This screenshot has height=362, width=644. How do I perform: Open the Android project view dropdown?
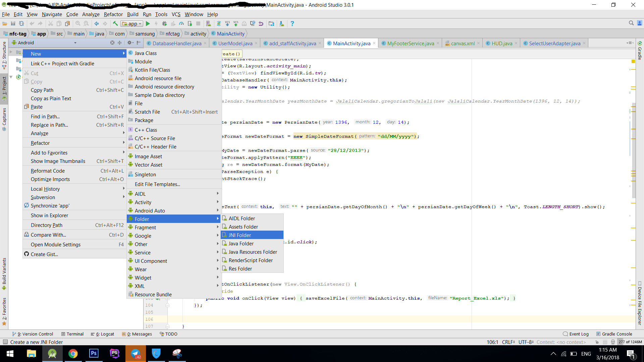click(44, 43)
